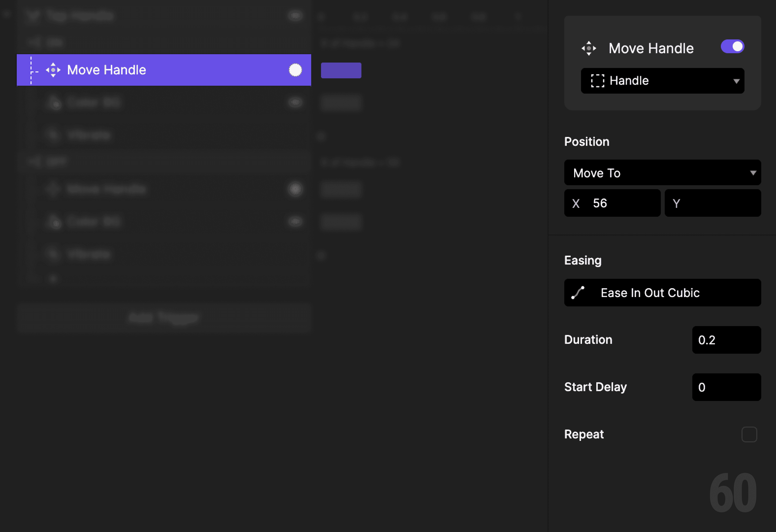This screenshot has height=532, width=776.
Task: Edit the Duration value of 0.2
Action: coord(727,340)
